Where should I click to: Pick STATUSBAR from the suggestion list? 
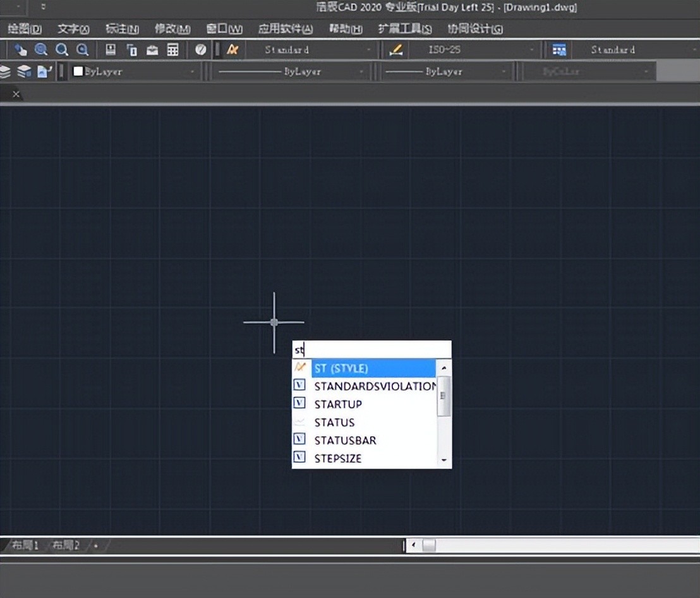[345, 440]
